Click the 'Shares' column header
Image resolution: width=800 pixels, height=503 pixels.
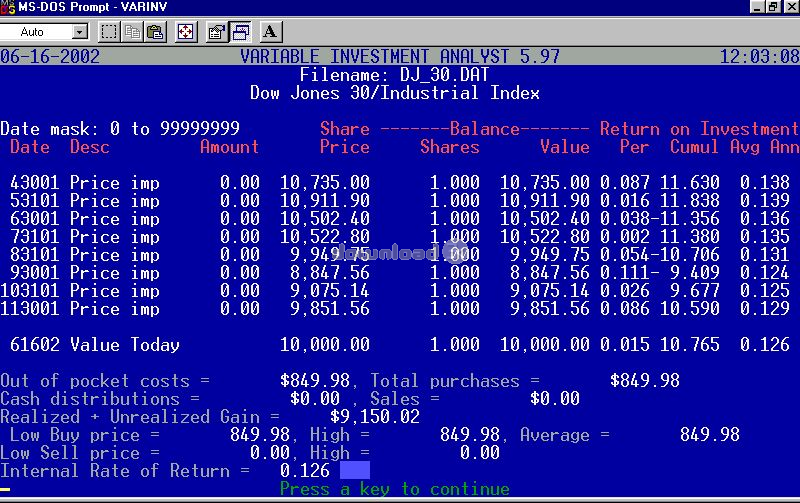(x=449, y=147)
